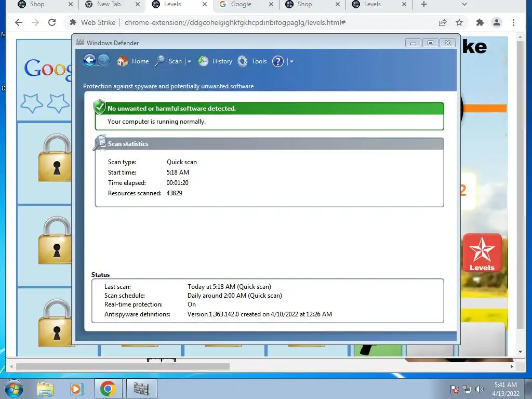The width and height of the screenshot is (532, 399).
Task: Click the Chrome taskbar icon
Action: 108,389
